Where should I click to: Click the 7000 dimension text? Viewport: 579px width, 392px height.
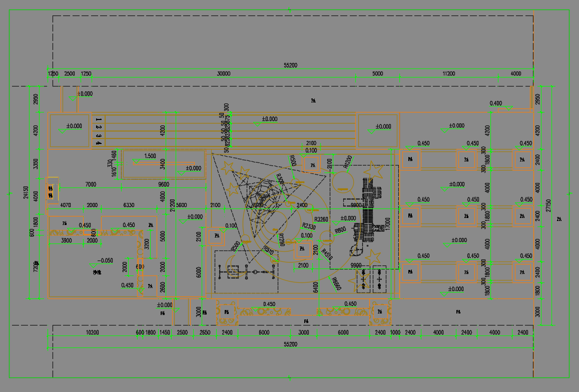[91, 184]
